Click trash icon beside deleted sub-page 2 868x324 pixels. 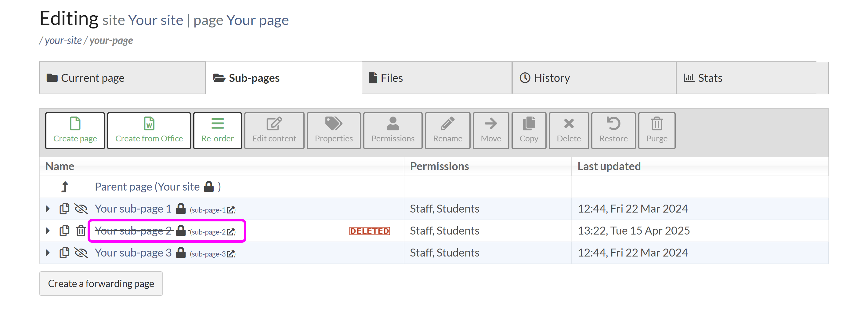81,231
